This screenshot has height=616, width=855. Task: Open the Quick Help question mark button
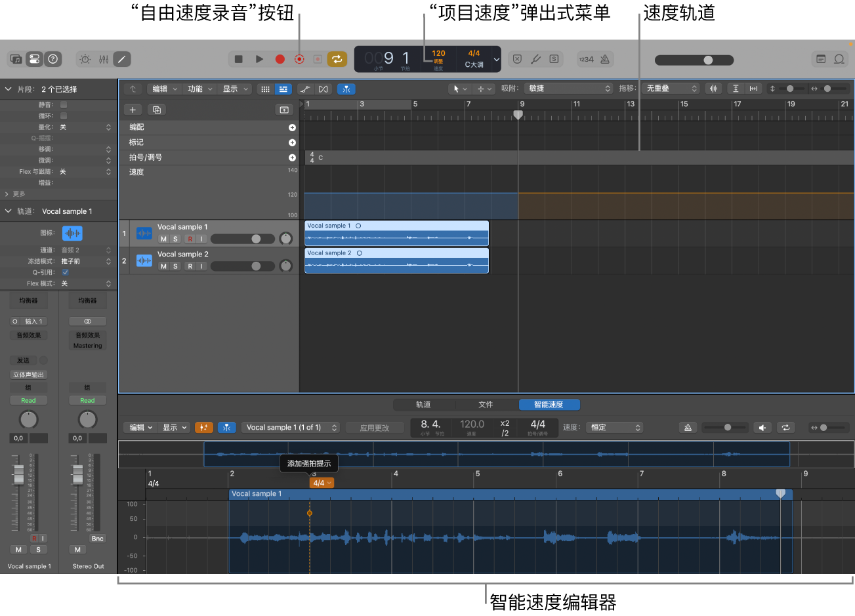click(x=53, y=59)
